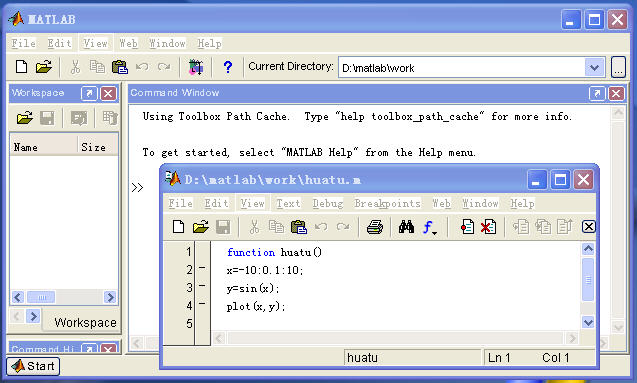Image resolution: width=637 pixels, height=383 pixels.
Task: Click the blue question mark help icon
Action: [228, 67]
